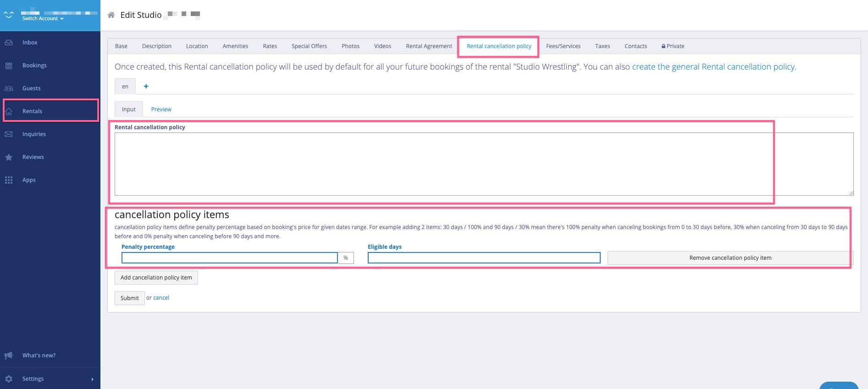Click the Rental cancellation policy text area

click(x=484, y=164)
